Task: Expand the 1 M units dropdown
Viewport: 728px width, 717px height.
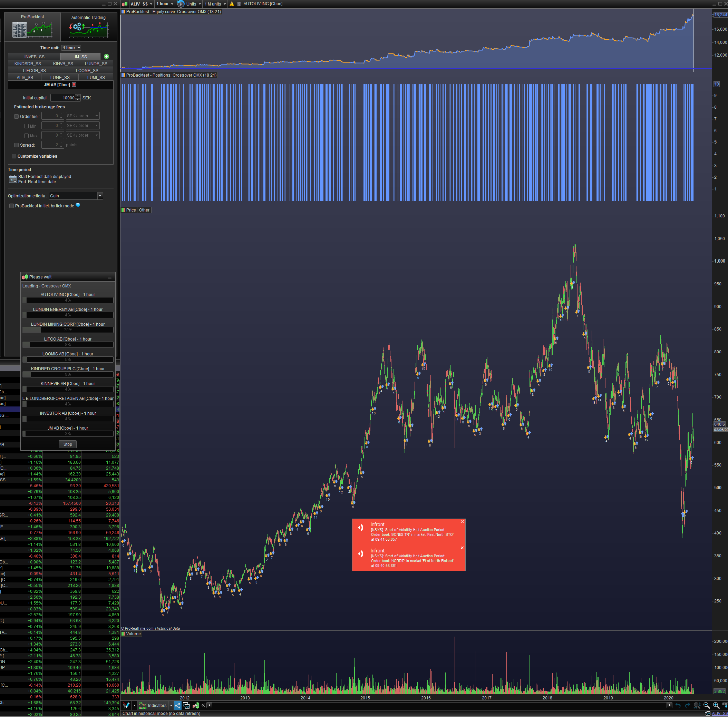Action: [x=215, y=4]
